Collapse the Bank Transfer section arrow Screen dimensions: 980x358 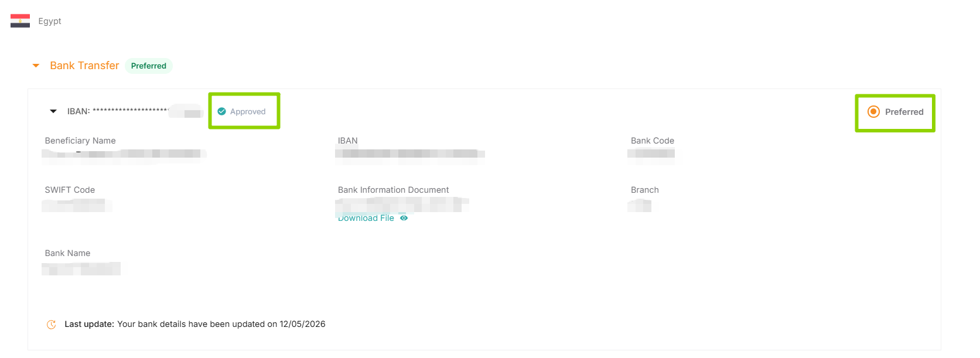[36, 66]
